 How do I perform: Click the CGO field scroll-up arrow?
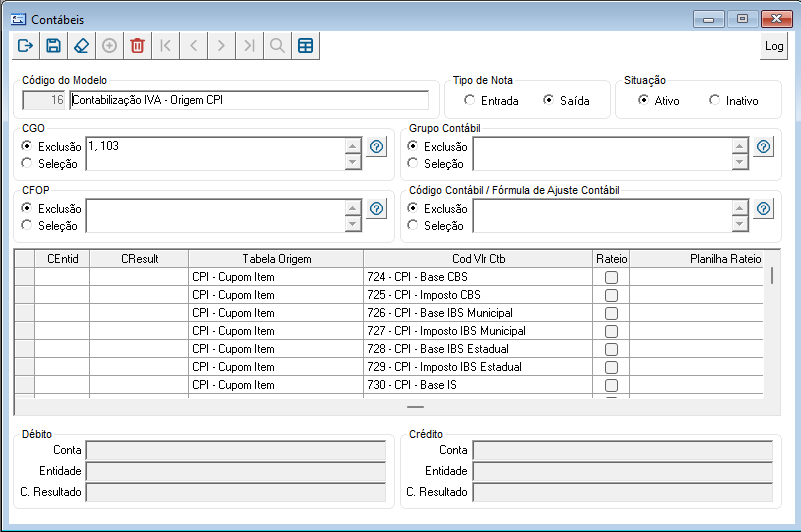(x=352, y=146)
